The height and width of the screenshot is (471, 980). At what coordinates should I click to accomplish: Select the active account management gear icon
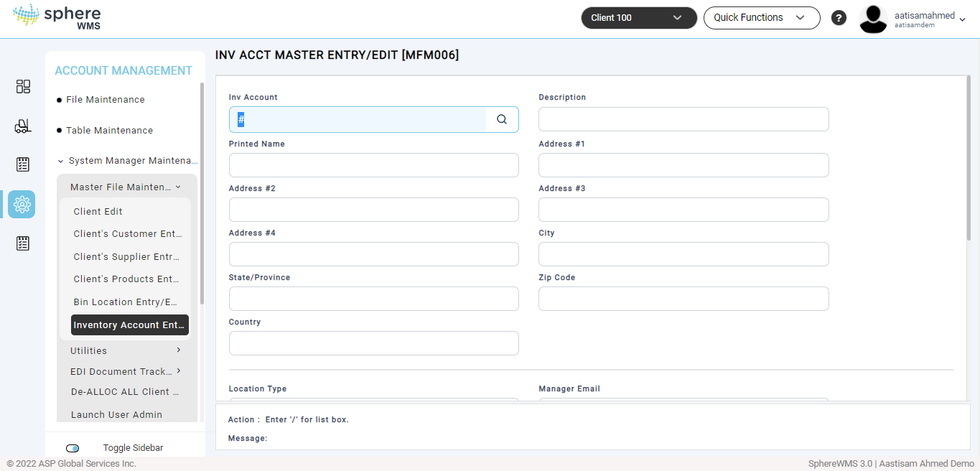(22, 205)
